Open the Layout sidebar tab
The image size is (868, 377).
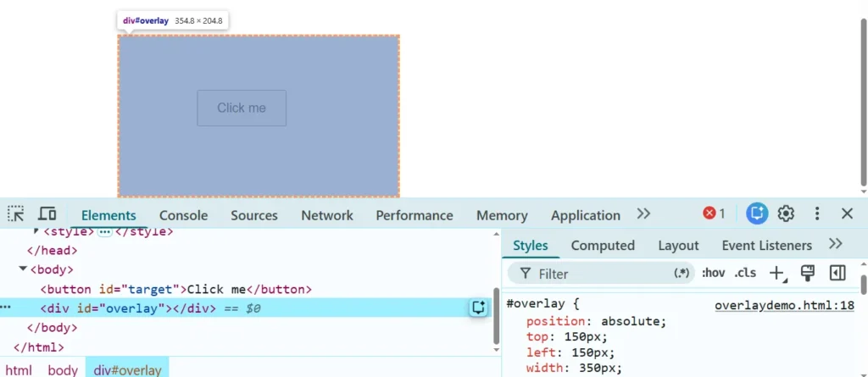tap(679, 245)
